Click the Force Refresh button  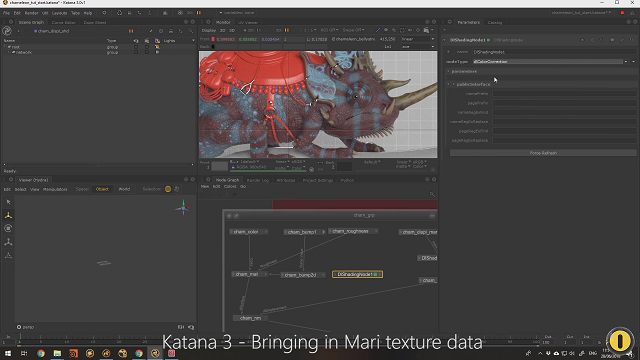click(x=543, y=153)
